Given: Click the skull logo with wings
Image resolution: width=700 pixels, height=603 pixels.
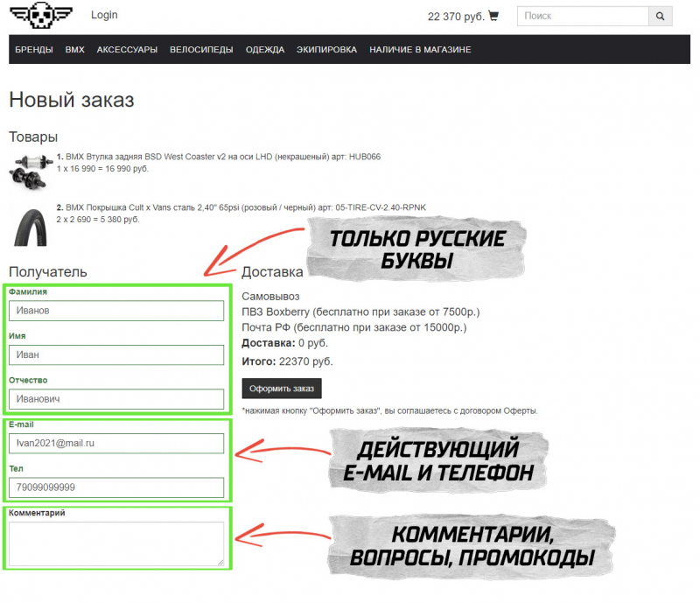Looking at the screenshot, I should (41, 15).
